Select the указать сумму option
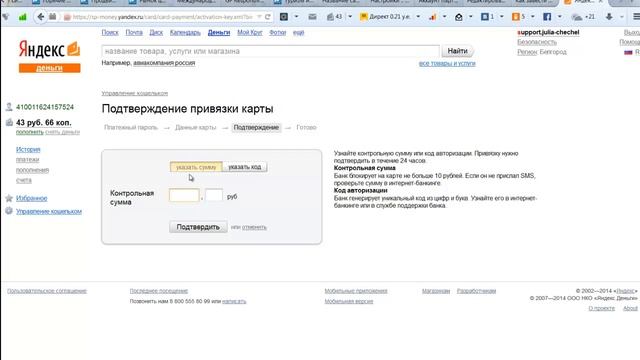Viewport: 640px width, 360px height. [196, 167]
